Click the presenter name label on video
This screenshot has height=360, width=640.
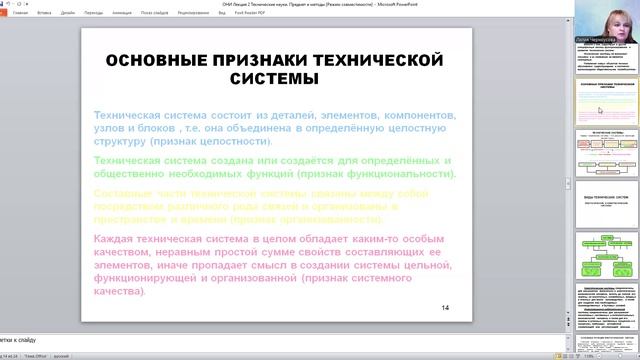pyautogui.click(x=596, y=40)
